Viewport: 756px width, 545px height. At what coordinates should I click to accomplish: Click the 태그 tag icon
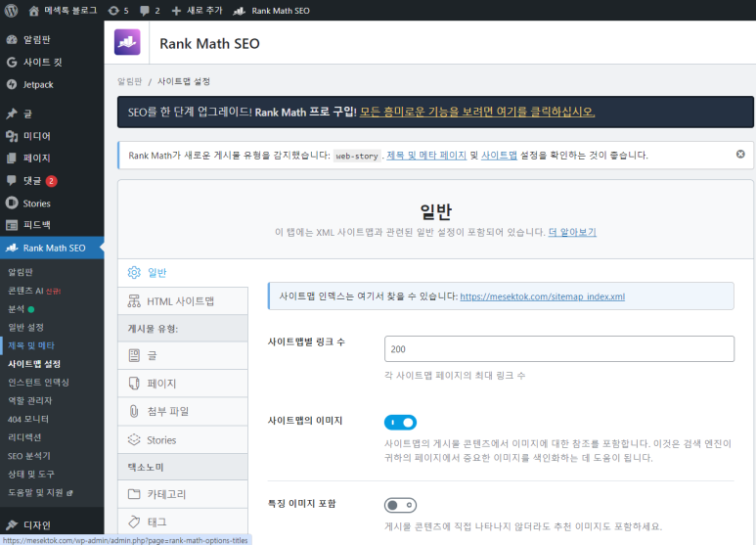pos(134,522)
